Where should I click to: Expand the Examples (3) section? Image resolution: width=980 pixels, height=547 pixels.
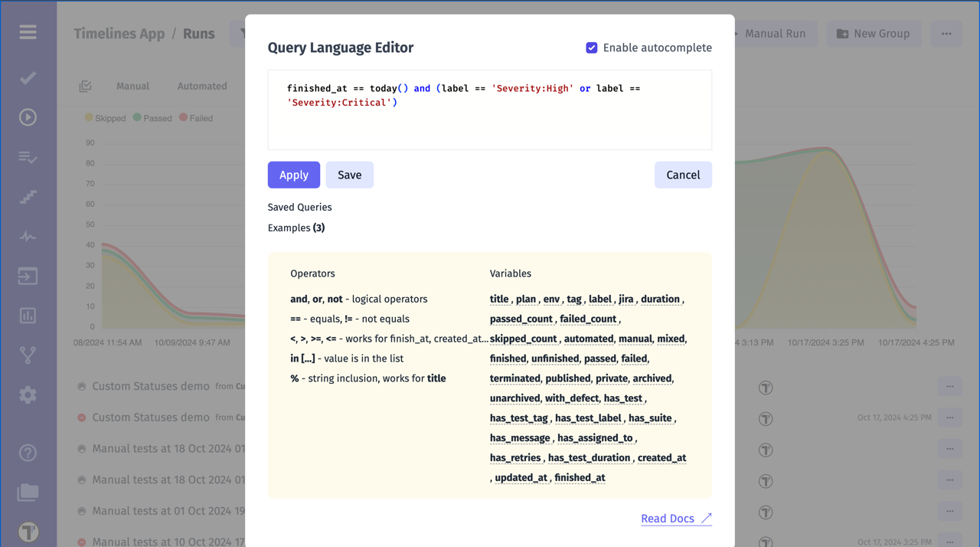296,228
